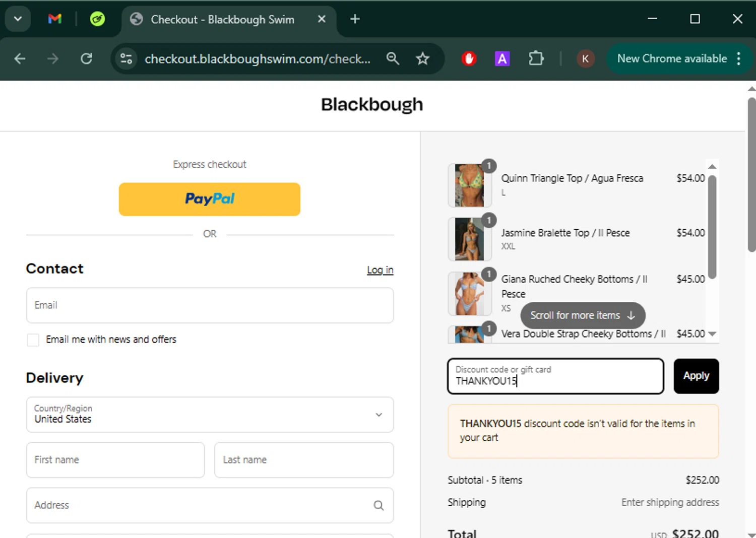Apply the THANKYOU15 discount code

696,376
